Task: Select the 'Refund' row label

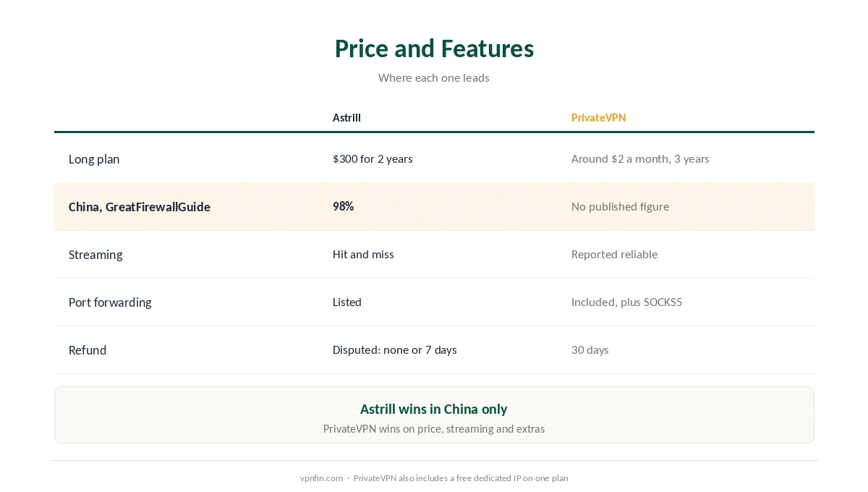Action: 88,350
